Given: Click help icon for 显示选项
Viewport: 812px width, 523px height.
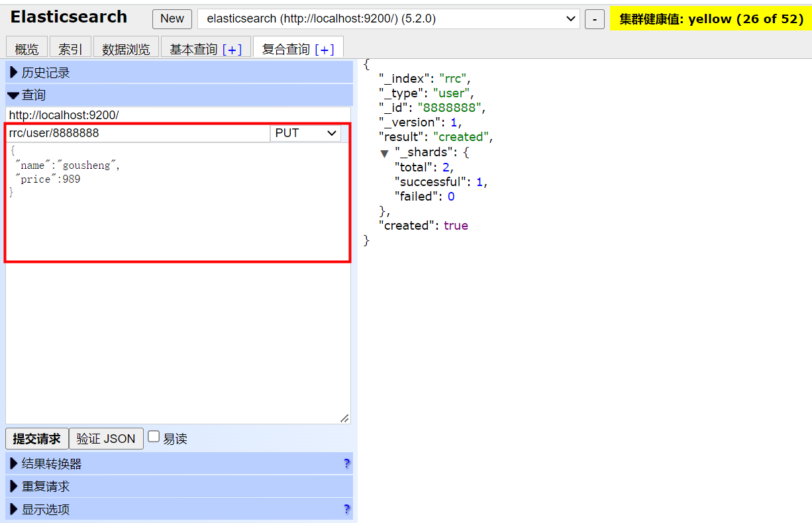Looking at the screenshot, I should pyautogui.click(x=346, y=509).
